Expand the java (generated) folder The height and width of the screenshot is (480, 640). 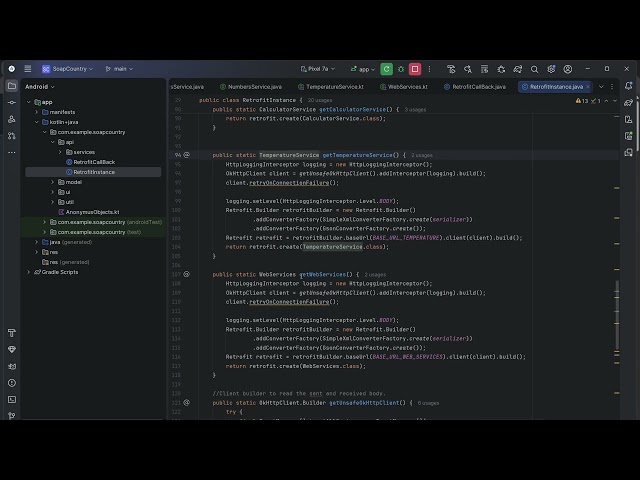36,242
